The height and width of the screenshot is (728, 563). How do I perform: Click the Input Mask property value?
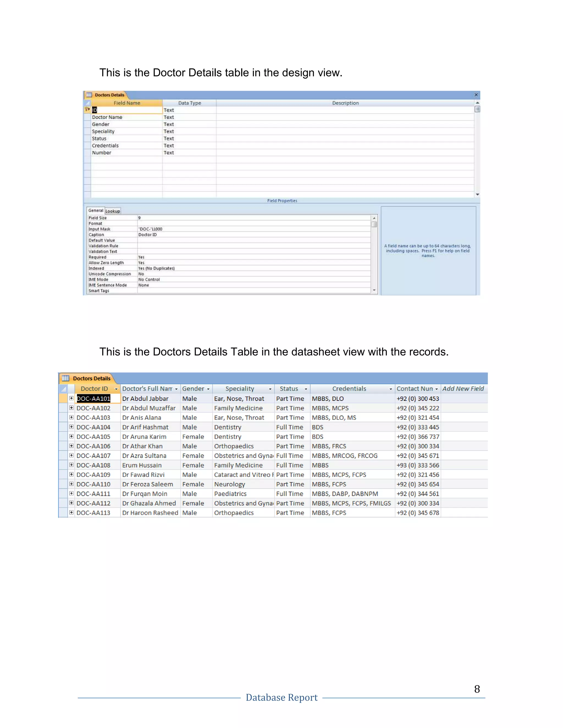254,229
